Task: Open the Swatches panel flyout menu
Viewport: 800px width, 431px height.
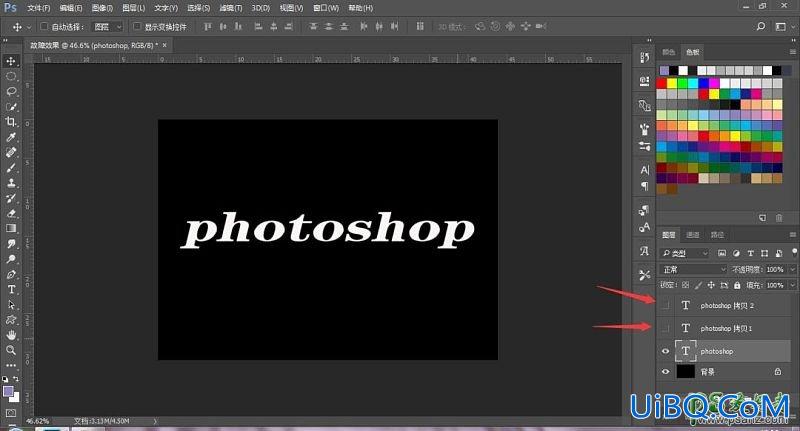Action: tap(793, 52)
